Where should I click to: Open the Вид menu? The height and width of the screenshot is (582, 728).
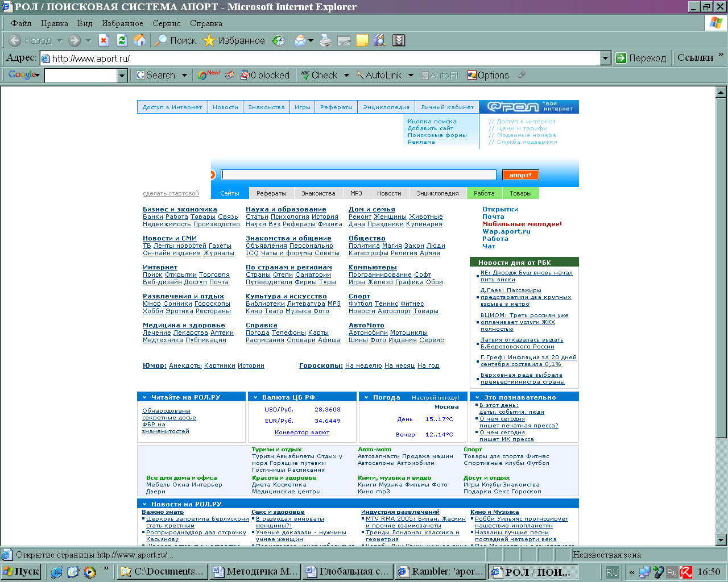pyautogui.click(x=85, y=23)
